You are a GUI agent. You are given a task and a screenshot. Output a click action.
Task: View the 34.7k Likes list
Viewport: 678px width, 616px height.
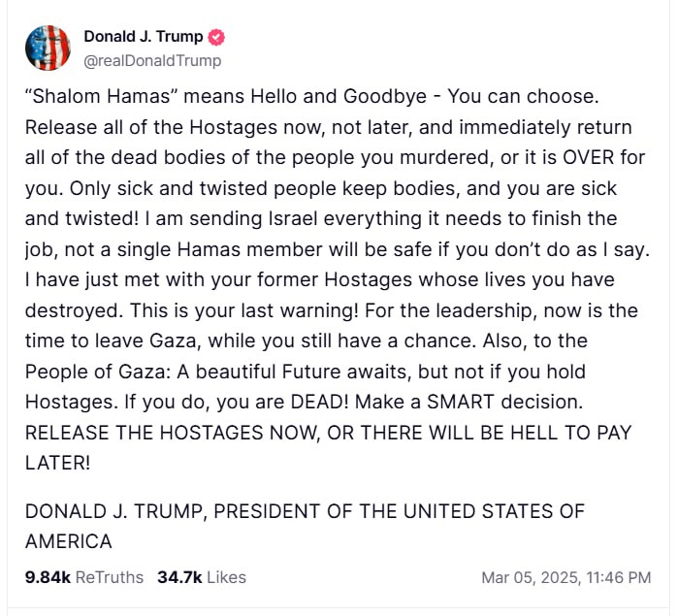click(202, 577)
